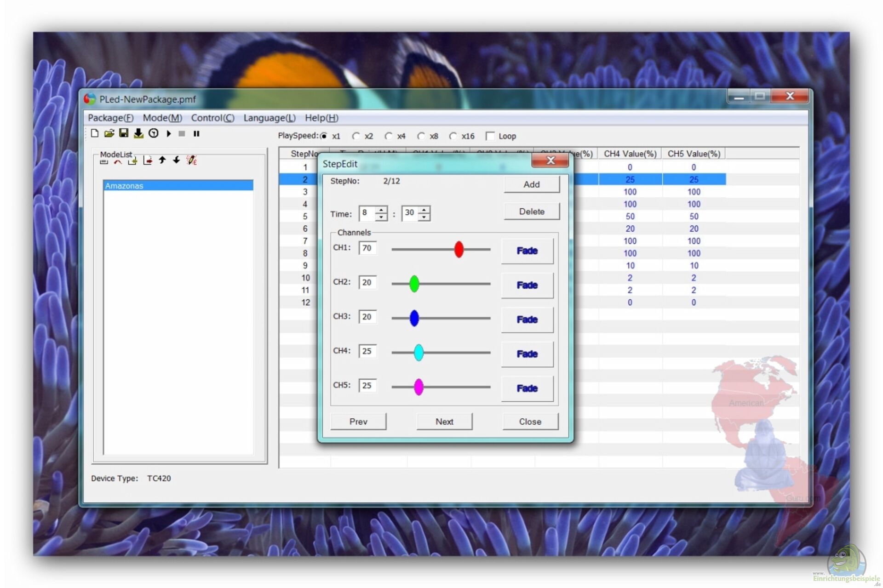
Task: Click the ModeList pencil edit icon
Action: point(191,160)
